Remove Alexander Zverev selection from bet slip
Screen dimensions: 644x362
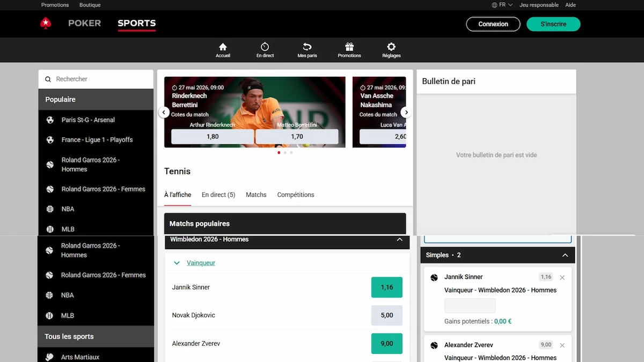[562, 346]
